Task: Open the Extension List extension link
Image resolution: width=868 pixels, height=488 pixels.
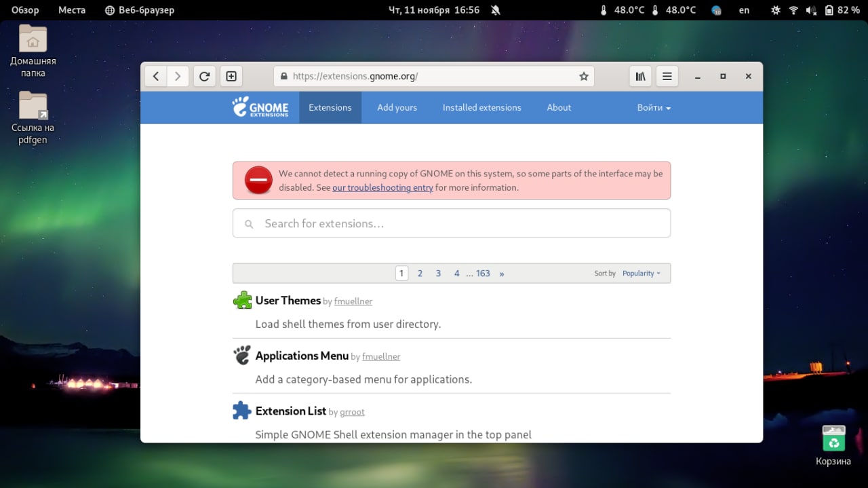Action: (291, 411)
